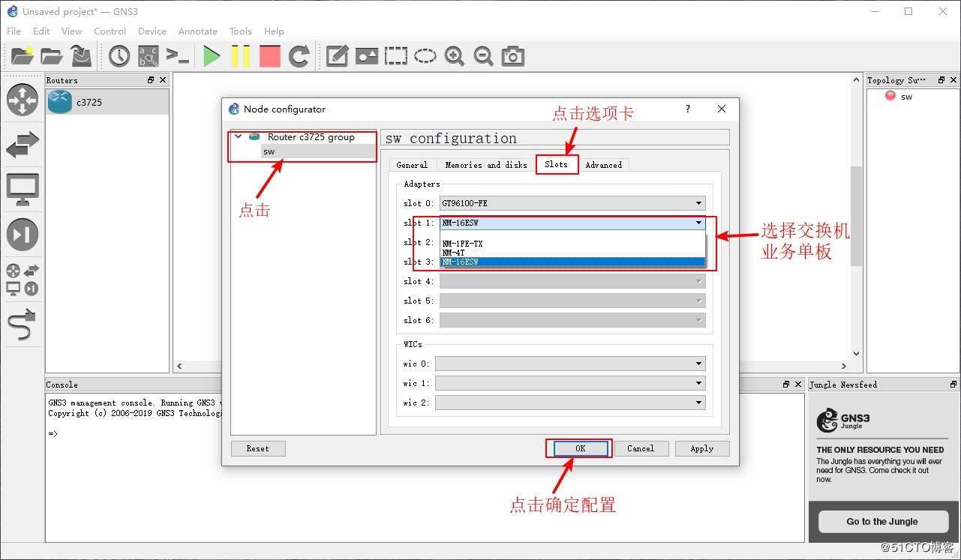Click the dialog help question mark

pyautogui.click(x=688, y=109)
